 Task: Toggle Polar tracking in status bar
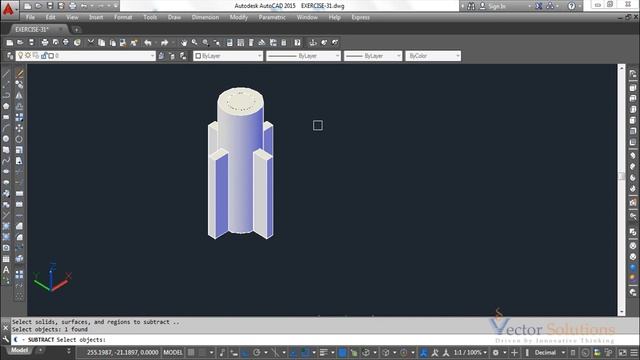(257, 352)
